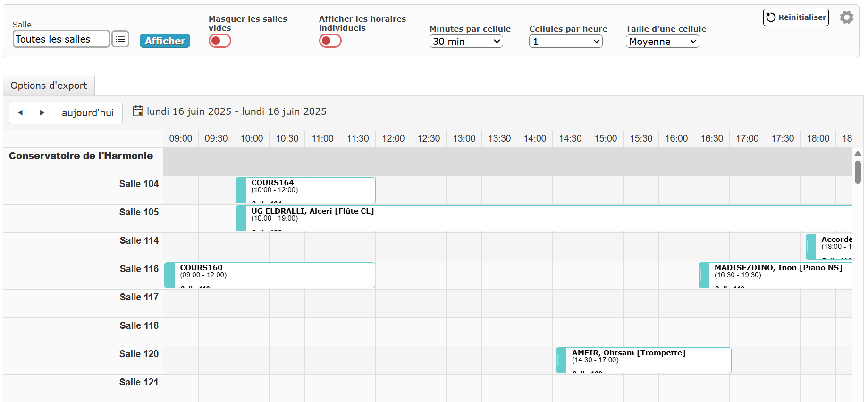Screen dimensions: 868x402
Task: Open the Options d'export tab
Action: [49, 86]
